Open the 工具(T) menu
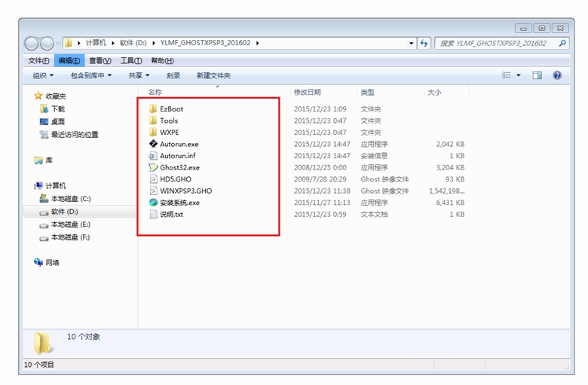 [131, 60]
